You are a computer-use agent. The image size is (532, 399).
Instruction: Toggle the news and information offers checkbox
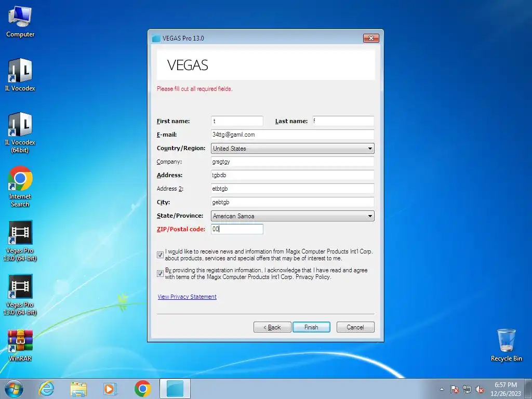pos(160,255)
